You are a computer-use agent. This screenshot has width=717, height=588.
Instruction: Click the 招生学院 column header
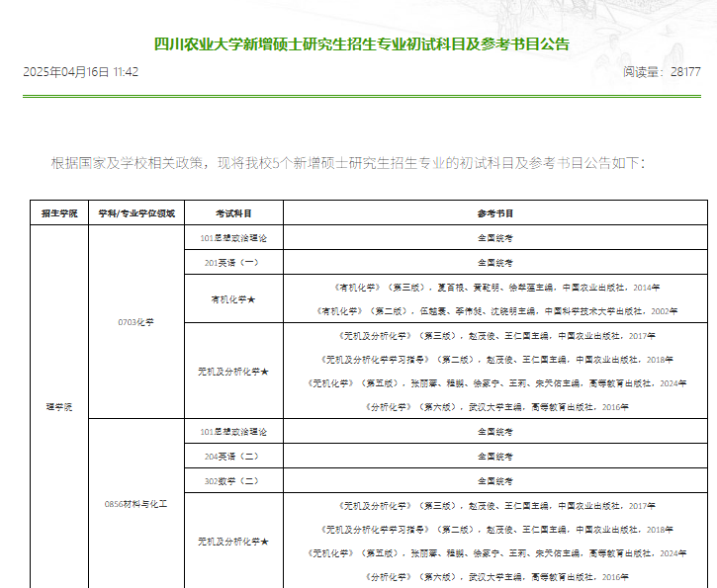click(x=59, y=213)
